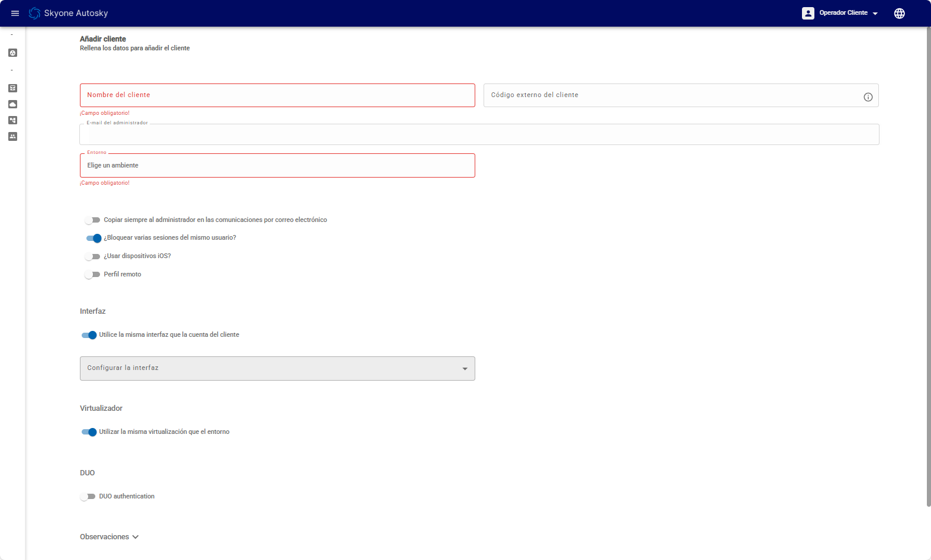The height and width of the screenshot is (560, 931).
Task: Click the E-mail del administrador field
Action: click(479, 135)
